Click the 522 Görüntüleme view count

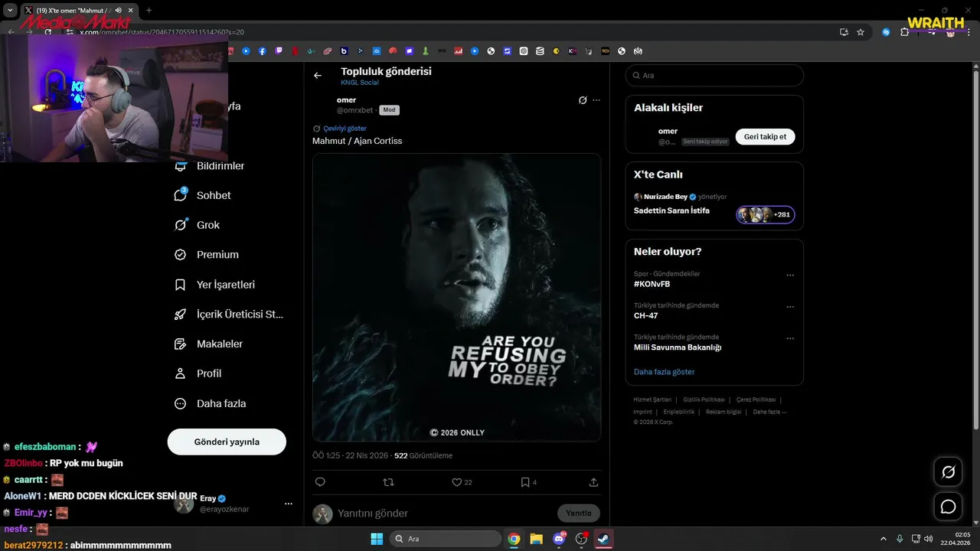tap(423, 455)
